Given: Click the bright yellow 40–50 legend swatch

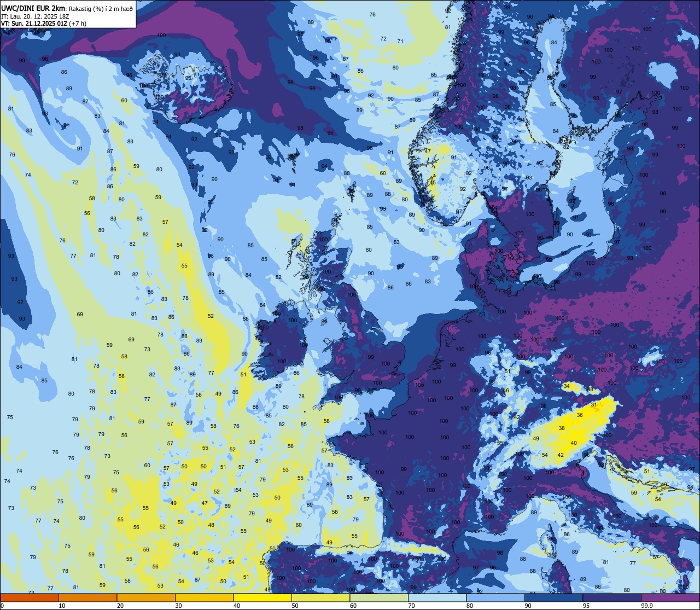Looking at the screenshot, I should (262, 597).
